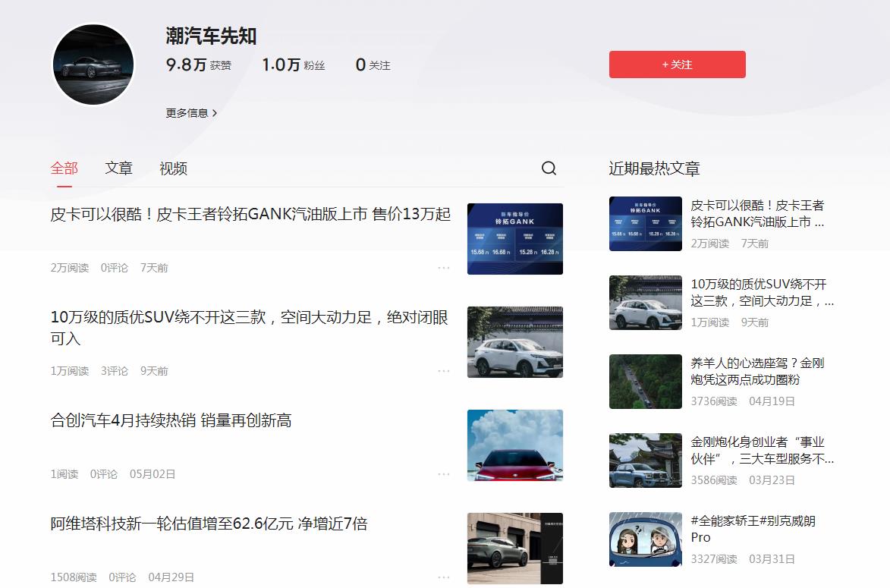The height and width of the screenshot is (588, 890).
Task: Open the 潮汽车先知 profile avatar
Action: 93,64
